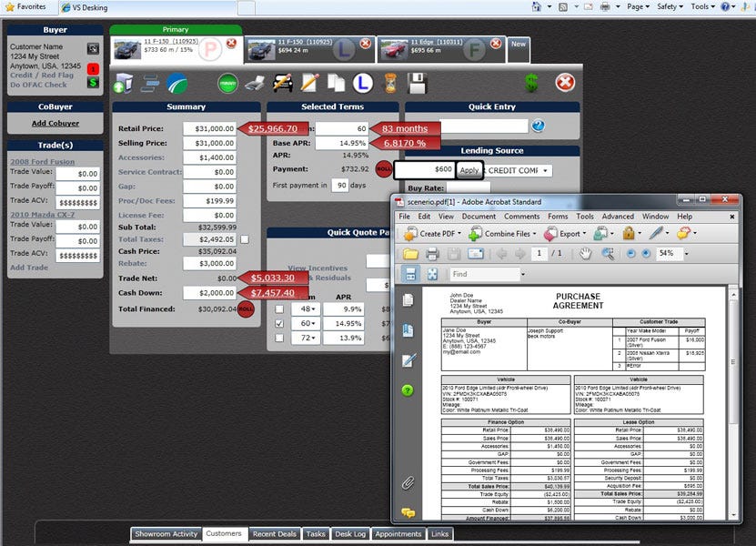Click the red X close deal icon
756x546 pixels.
(x=565, y=83)
